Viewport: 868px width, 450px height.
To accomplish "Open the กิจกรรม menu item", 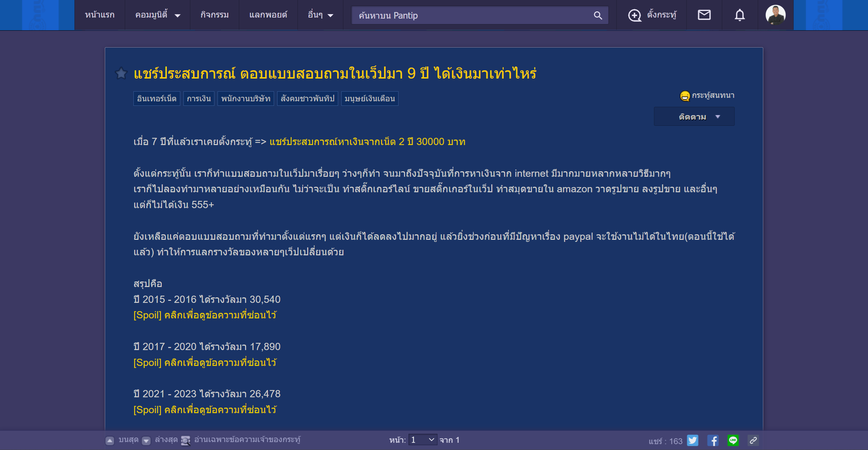I will pos(214,15).
